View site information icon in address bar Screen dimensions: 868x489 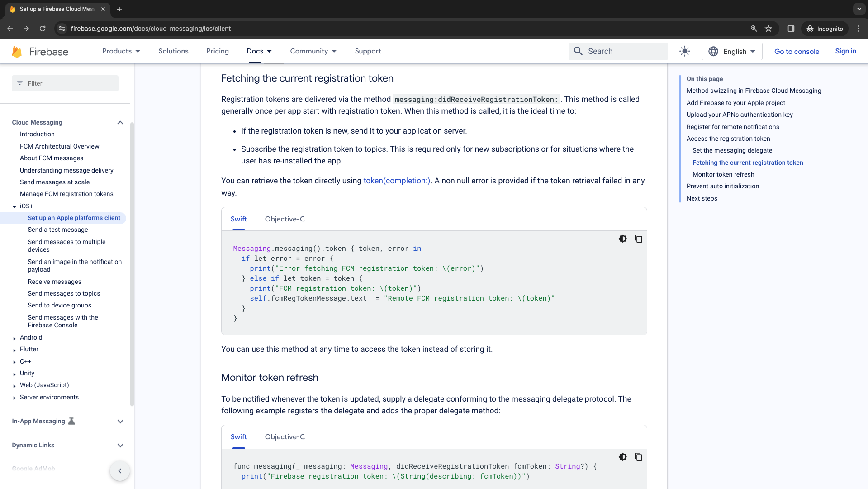point(62,29)
